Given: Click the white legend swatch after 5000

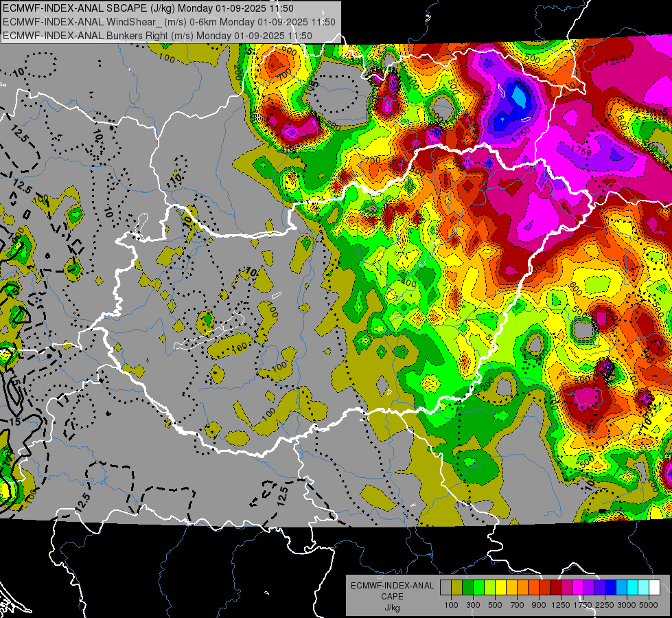Looking at the screenshot, I should coord(654,587).
